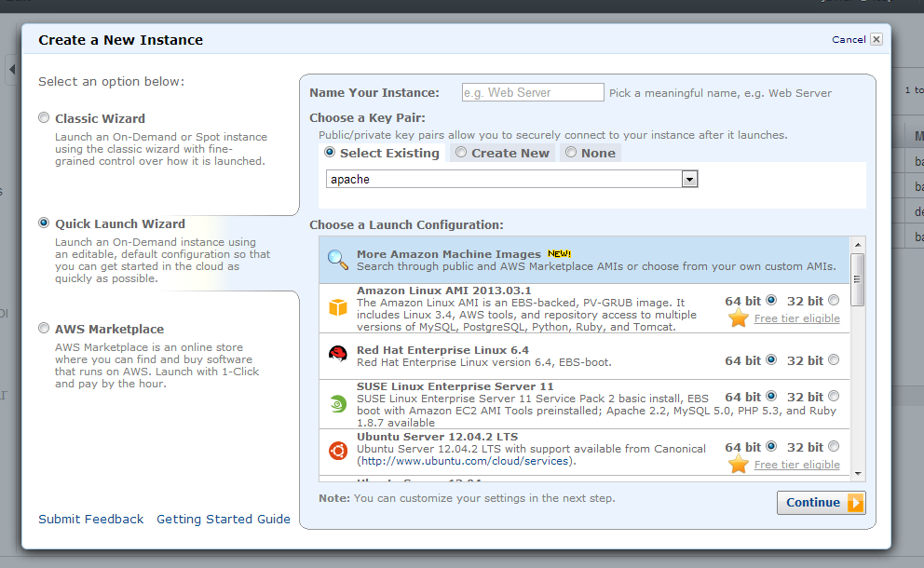Click the Red Hat Enterprise Linux 6.4 title
The width and height of the screenshot is (924, 568).
pyautogui.click(x=442, y=350)
